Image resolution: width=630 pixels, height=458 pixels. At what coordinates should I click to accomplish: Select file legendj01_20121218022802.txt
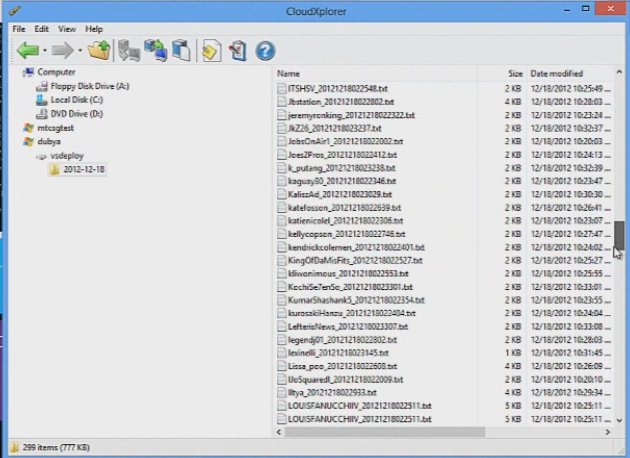coord(342,340)
